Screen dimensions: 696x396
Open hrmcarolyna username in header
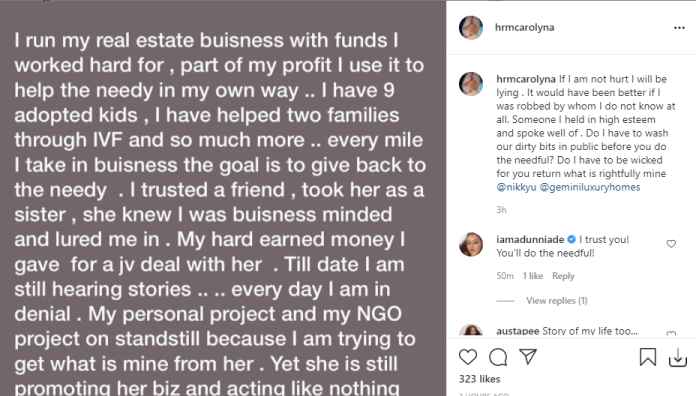tap(525, 27)
